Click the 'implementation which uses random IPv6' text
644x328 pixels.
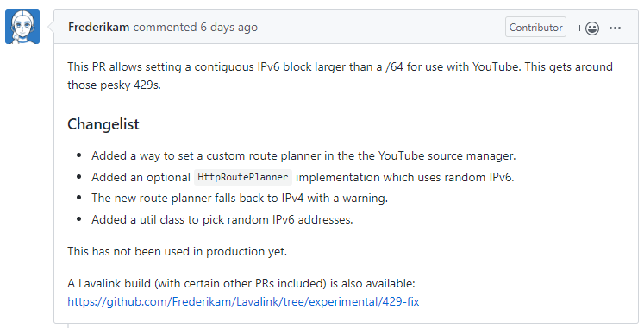405,177
